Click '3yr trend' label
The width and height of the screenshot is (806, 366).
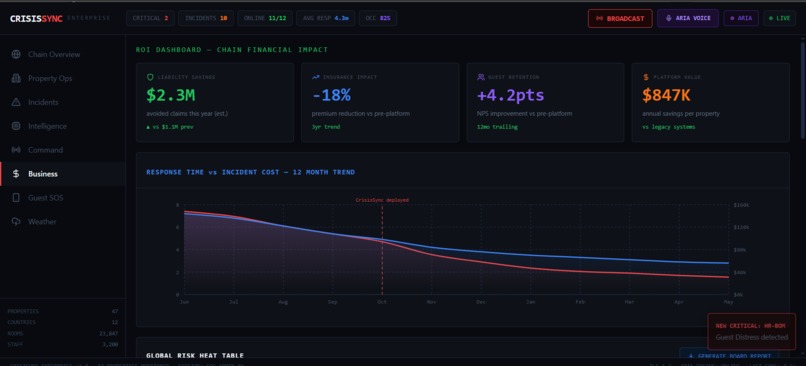pyautogui.click(x=326, y=127)
